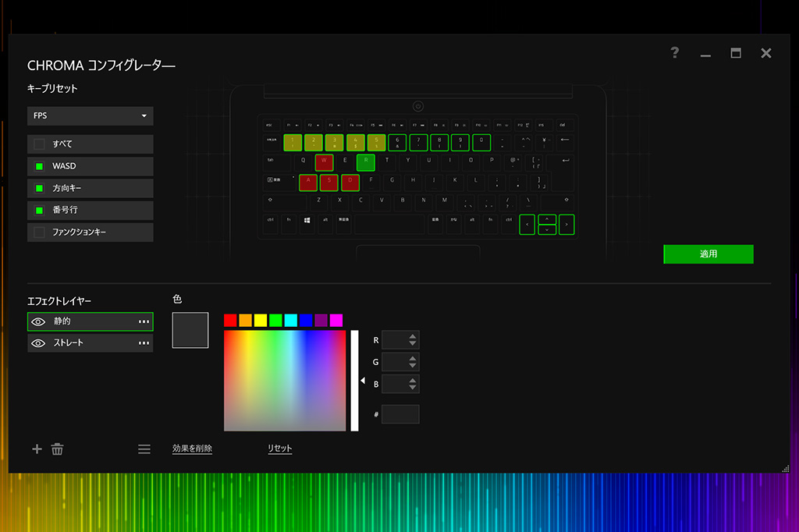Hide the ストレート layer via eye icon
799x532 pixels.
coord(38,343)
